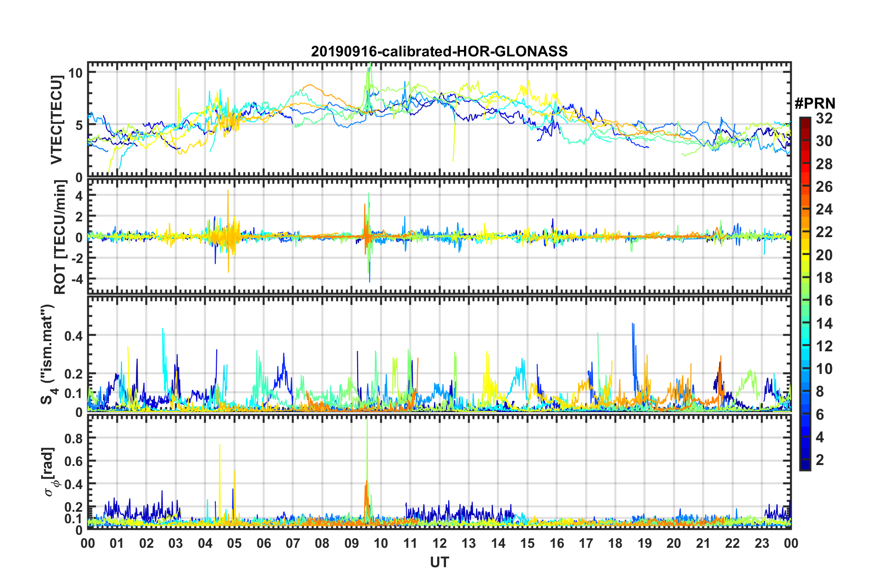Click the plot title 20190916-calibrated-HOR-GLONASS
Viewport: 879px width, 588px height.
(x=439, y=51)
